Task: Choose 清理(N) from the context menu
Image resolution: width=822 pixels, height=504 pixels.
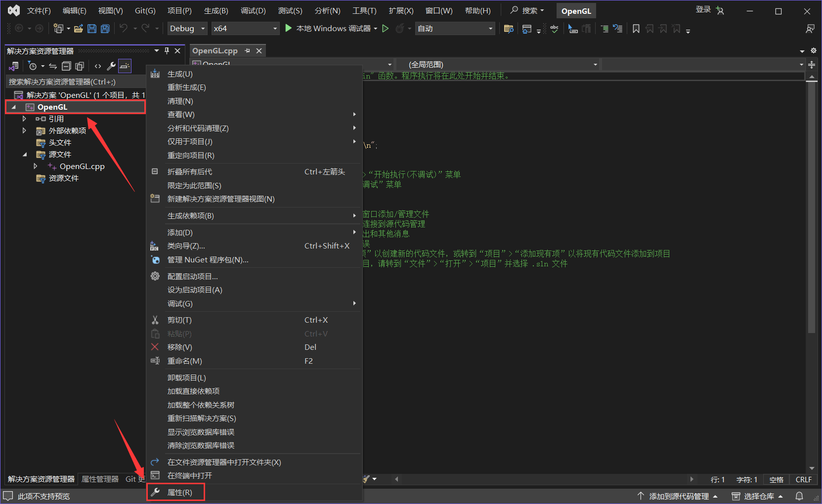Action: (180, 101)
